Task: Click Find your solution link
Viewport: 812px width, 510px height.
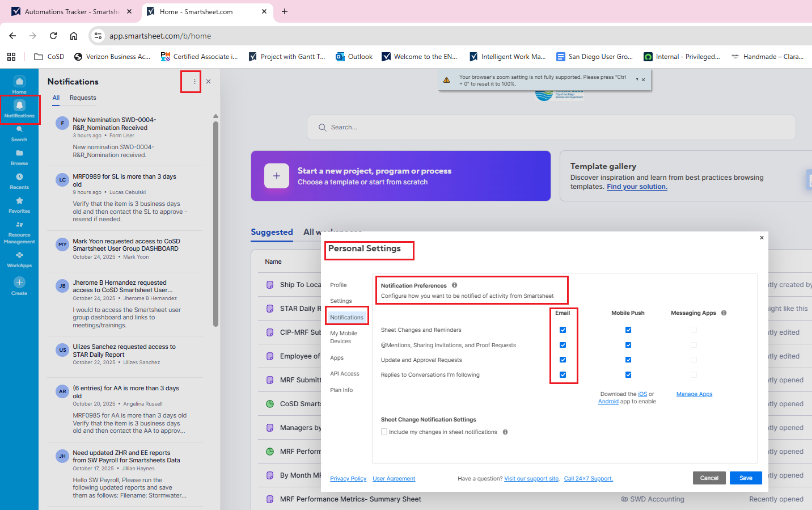Action: click(637, 187)
